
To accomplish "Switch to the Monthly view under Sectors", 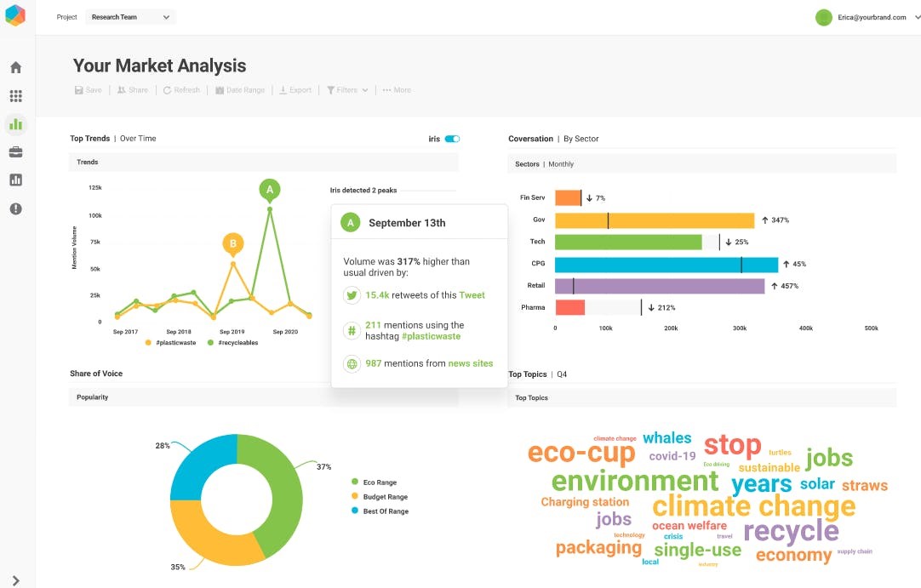I will point(559,163).
